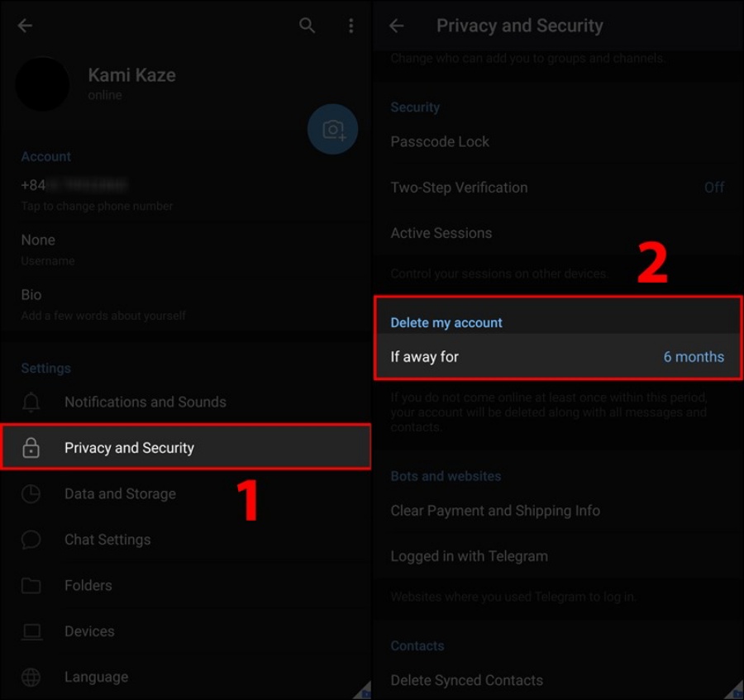View Active Sessions

click(x=441, y=233)
